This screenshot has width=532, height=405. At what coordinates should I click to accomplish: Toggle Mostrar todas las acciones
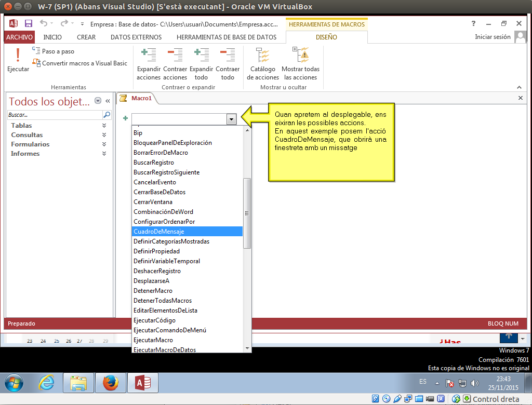301,64
